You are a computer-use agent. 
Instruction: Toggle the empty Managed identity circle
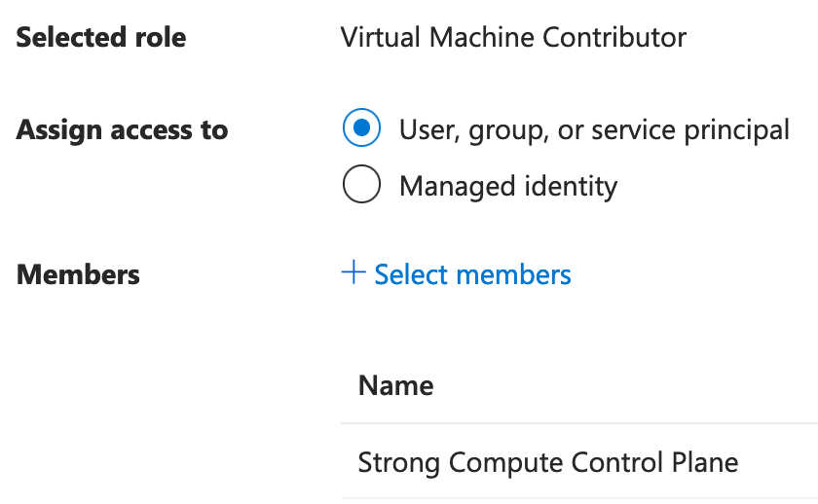361,185
